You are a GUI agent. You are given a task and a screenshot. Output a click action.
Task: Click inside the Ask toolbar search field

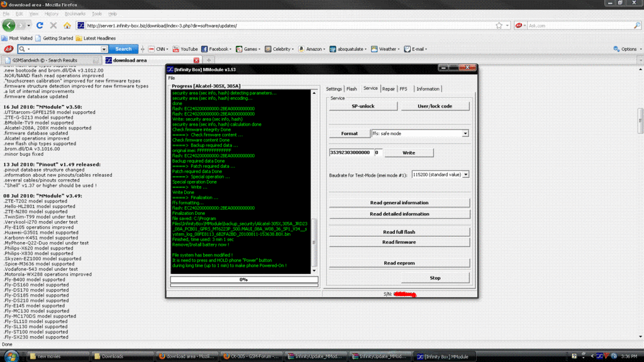(x=64, y=49)
